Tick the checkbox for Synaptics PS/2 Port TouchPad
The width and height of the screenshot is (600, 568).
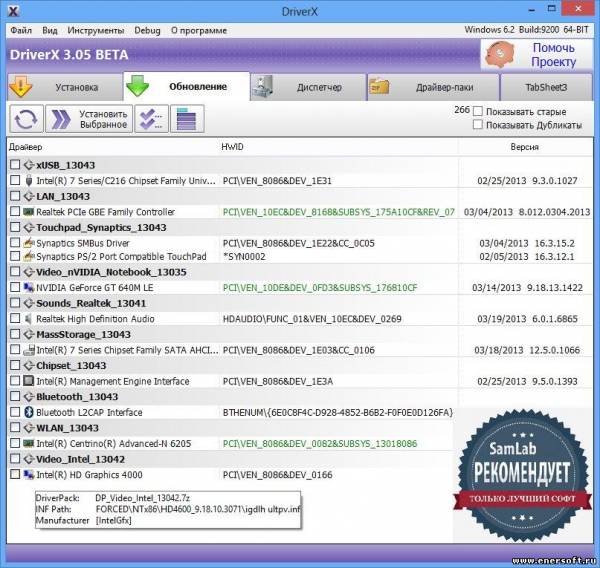[15, 256]
